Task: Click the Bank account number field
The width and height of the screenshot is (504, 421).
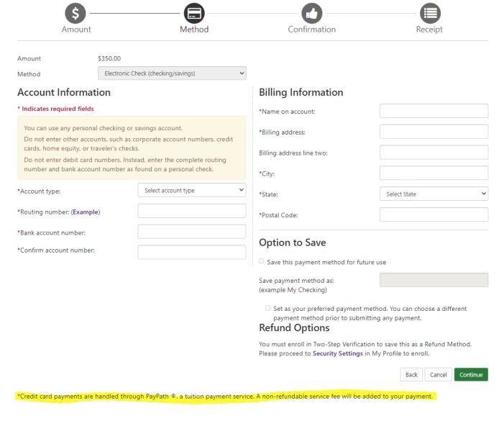Action: coord(192,232)
